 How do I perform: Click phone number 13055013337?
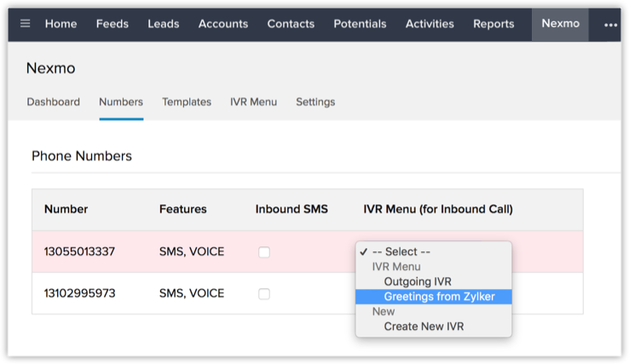pos(79,252)
